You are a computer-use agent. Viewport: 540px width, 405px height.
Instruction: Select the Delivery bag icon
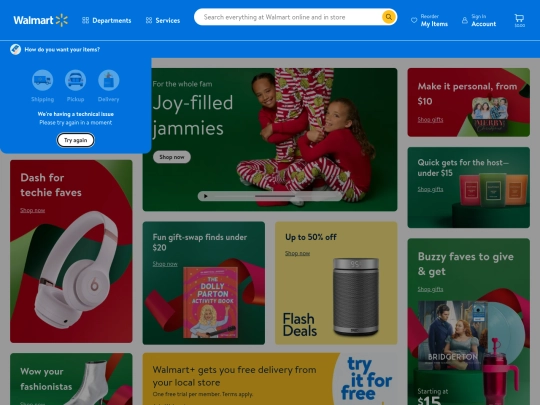tap(108, 80)
